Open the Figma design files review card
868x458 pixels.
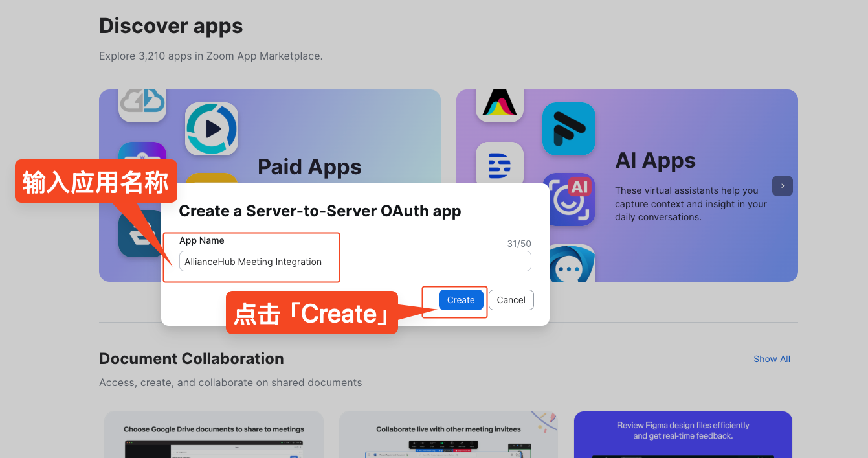(x=682, y=434)
